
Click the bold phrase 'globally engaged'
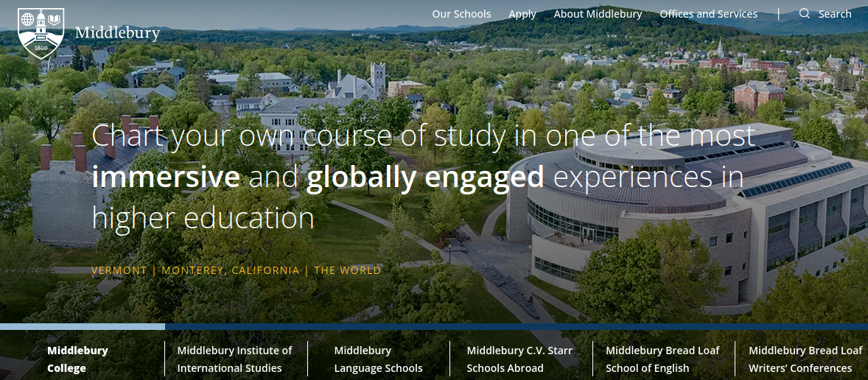[425, 178]
